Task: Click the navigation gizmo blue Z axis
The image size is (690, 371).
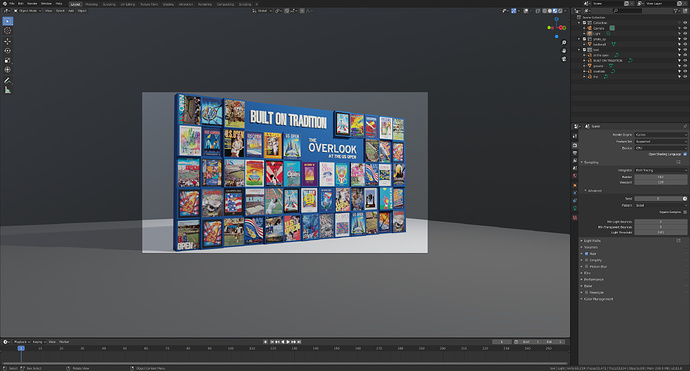Action: pyautogui.click(x=557, y=19)
